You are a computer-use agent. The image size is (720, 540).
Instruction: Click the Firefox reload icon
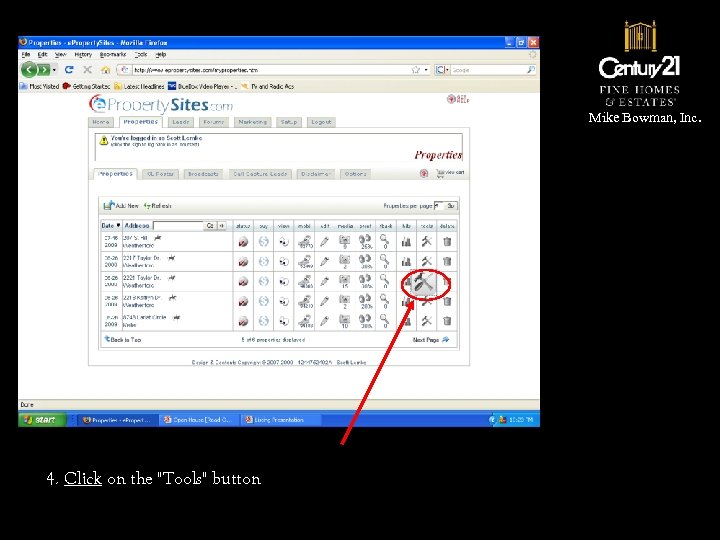(x=69, y=70)
